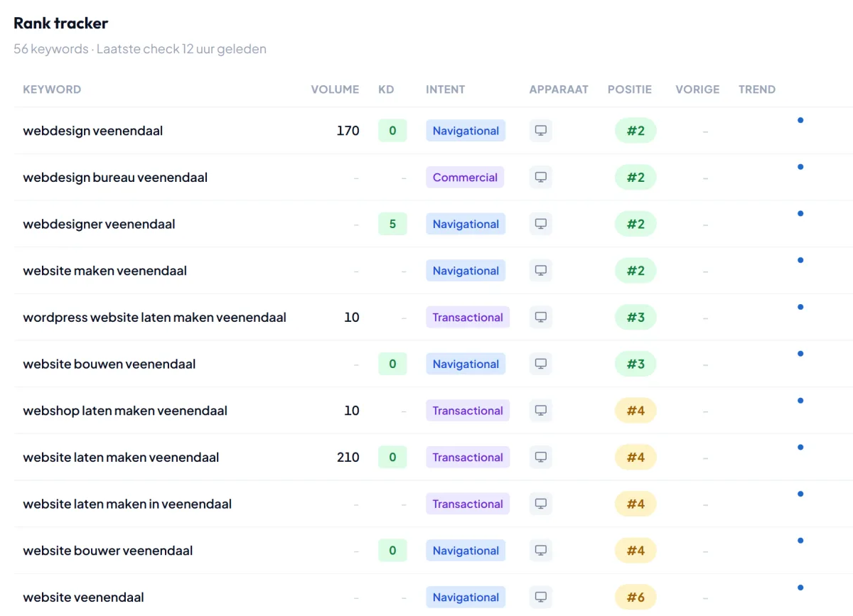Sort by KEYWORD column header
Image resolution: width=853 pixels, height=616 pixels.
pyautogui.click(x=52, y=90)
